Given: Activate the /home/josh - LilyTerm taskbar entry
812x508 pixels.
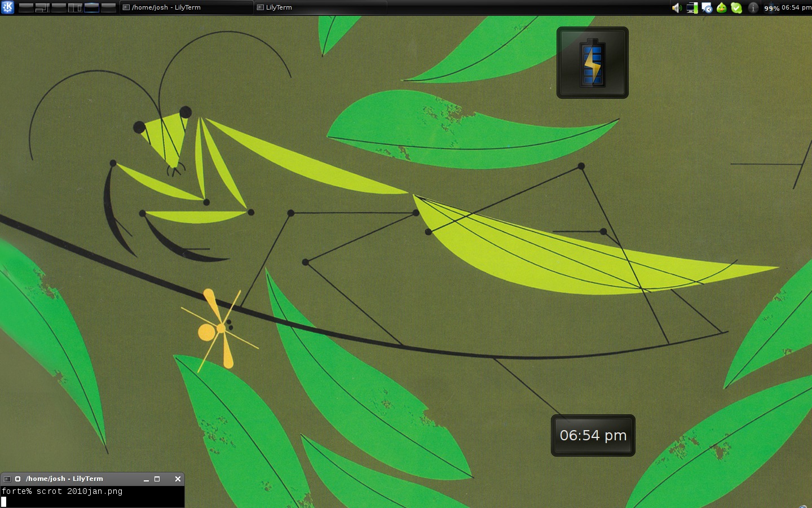Looking at the screenshot, I should (x=186, y=7).
